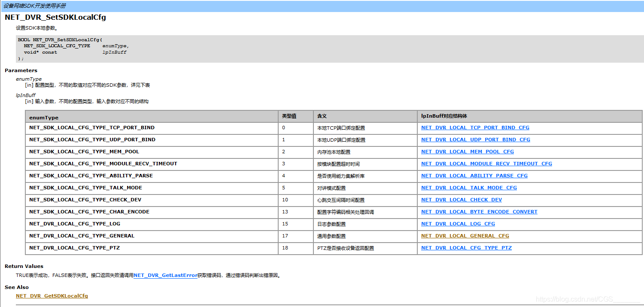The image size is (644, 307).
Task: Click the Return Values section heading
Action: click(x=24, y=266)
